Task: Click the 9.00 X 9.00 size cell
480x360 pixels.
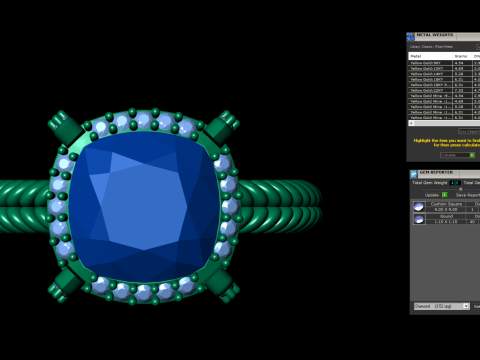Action: [x=446, y=209]
